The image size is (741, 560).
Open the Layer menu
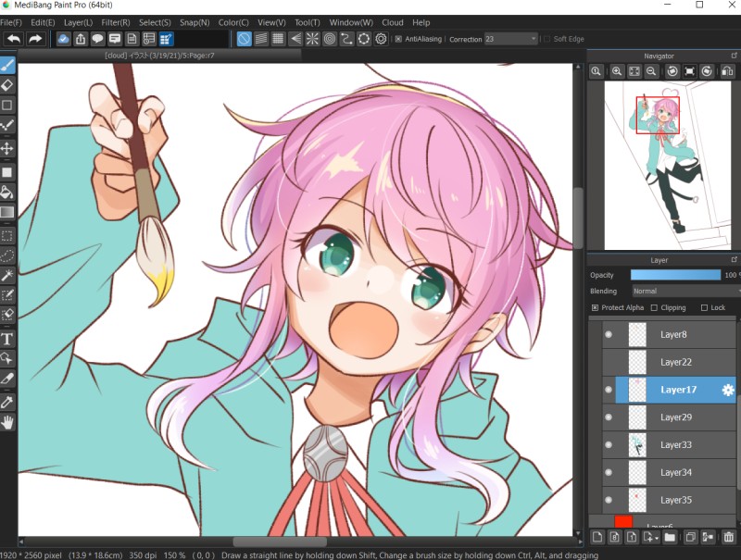coord(78,22)
